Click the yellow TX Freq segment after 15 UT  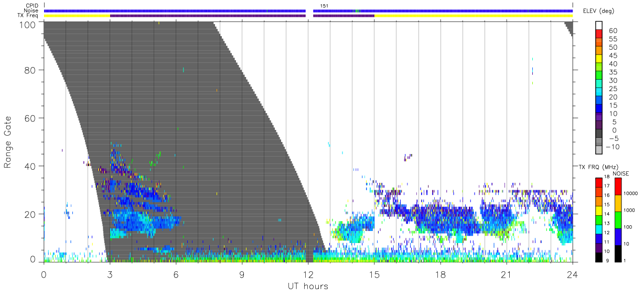click(x=473, y=16)
